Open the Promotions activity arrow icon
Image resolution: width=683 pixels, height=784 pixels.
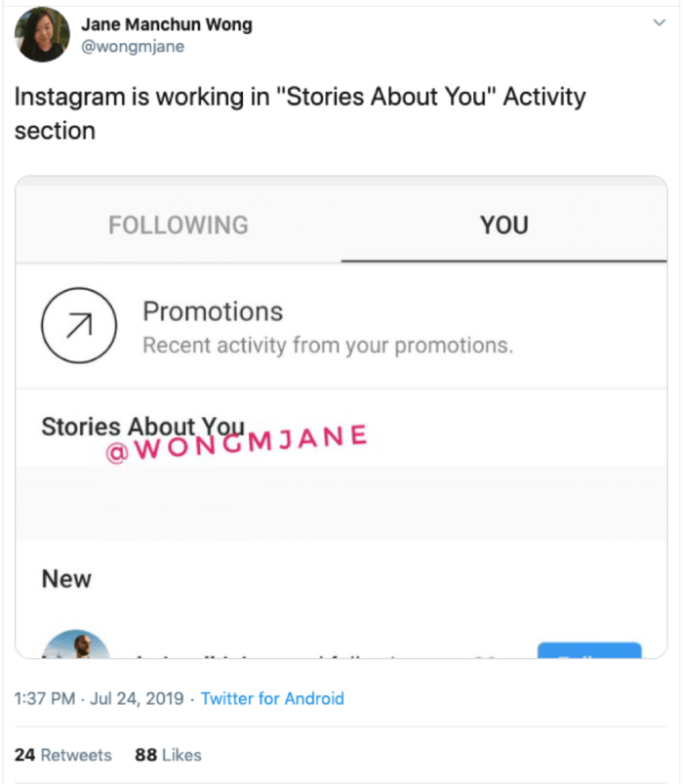[79, 326]
